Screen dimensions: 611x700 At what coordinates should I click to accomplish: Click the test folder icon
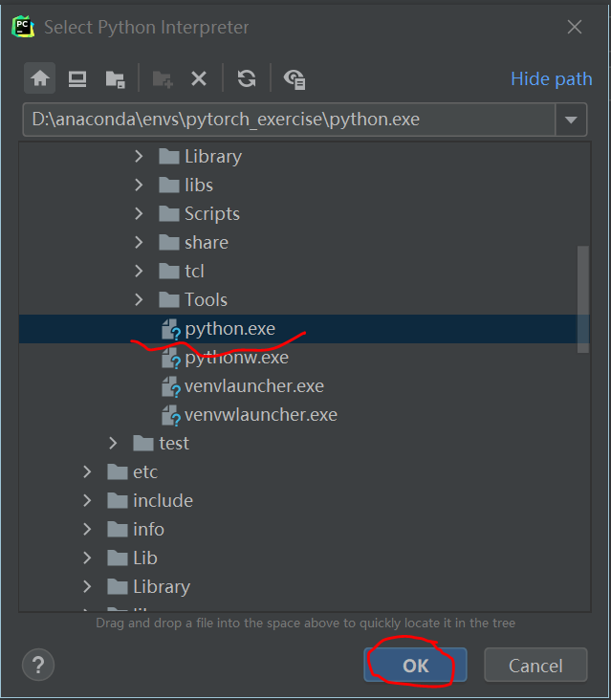143,444
